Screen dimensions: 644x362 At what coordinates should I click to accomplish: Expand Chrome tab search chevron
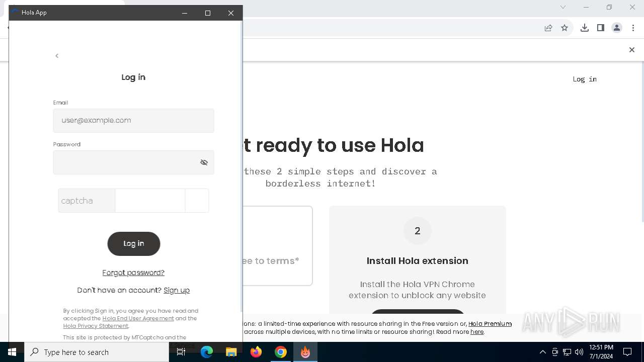(563, 7)
